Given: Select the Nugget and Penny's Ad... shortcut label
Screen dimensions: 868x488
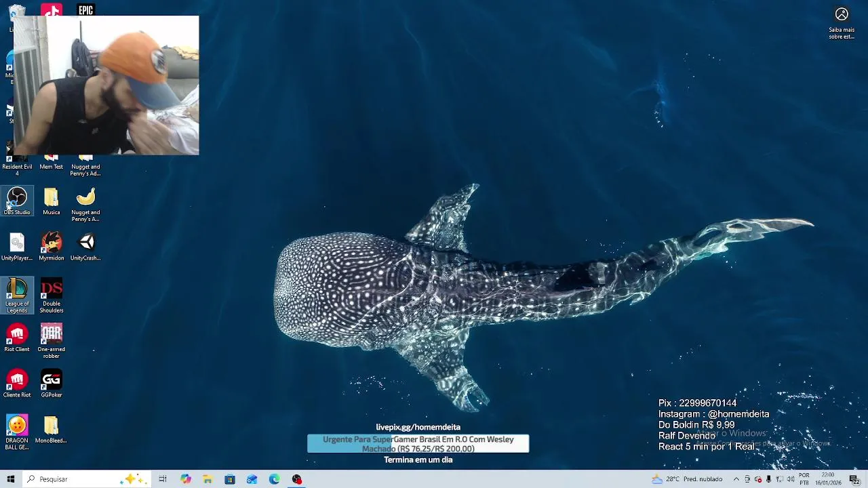Looking at the screenshot, I should point(85,169).
